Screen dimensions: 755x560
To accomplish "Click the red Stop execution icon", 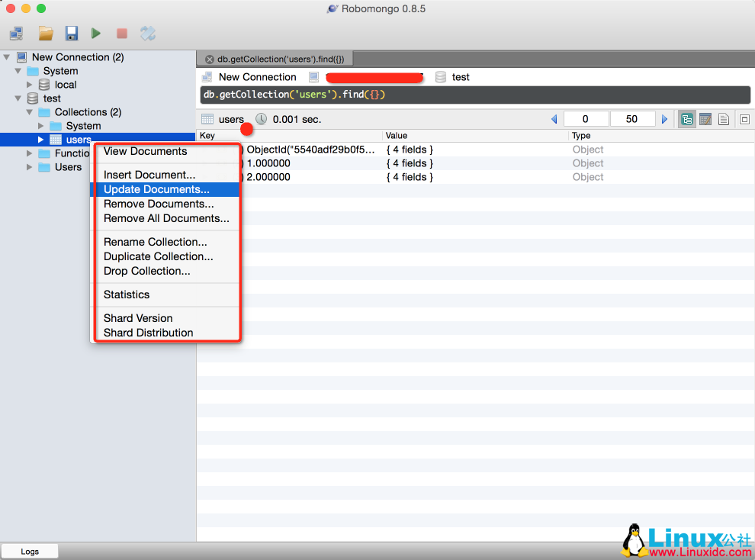I will tap(121, 33).
